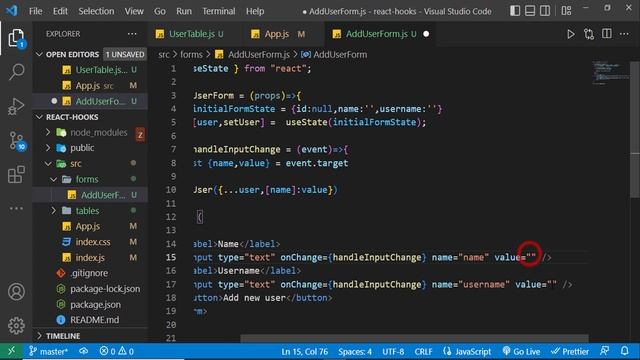Screen dimensions: 640x360
Task: Open the Help menu
Action: pos(255,11)
